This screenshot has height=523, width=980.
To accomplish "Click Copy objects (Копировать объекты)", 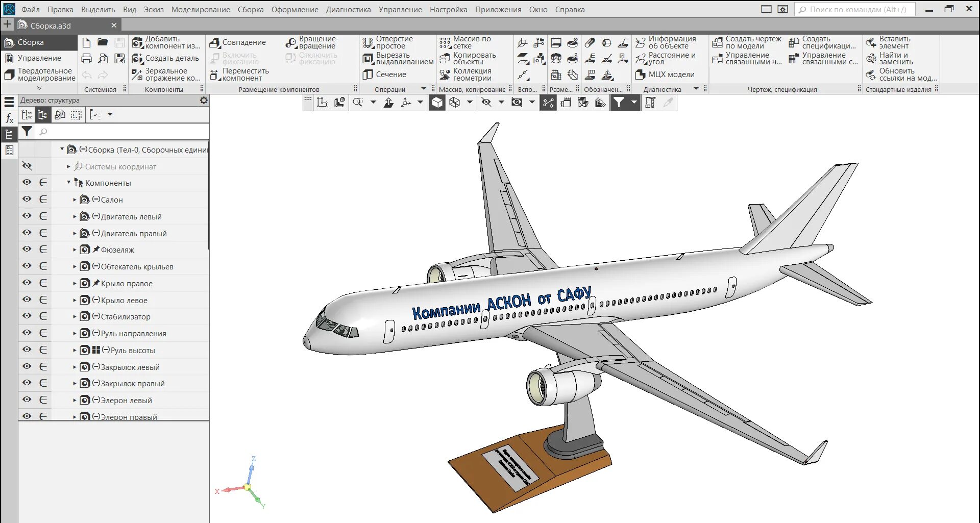I will tap(468, 59).
